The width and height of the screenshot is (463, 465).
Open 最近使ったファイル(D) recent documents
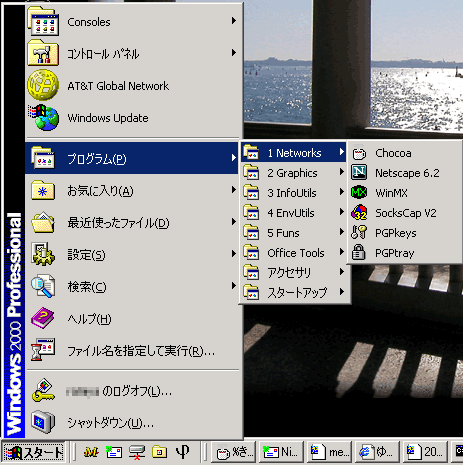132,222
